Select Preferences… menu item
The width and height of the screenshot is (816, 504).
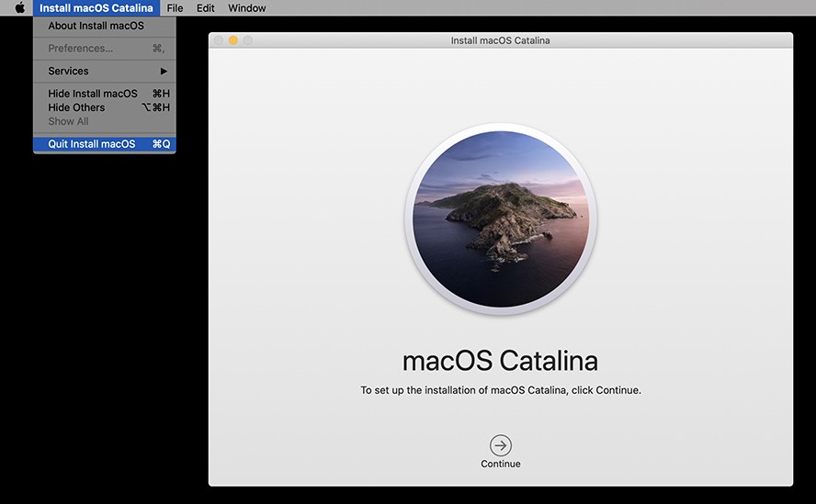tap(105, 49)
